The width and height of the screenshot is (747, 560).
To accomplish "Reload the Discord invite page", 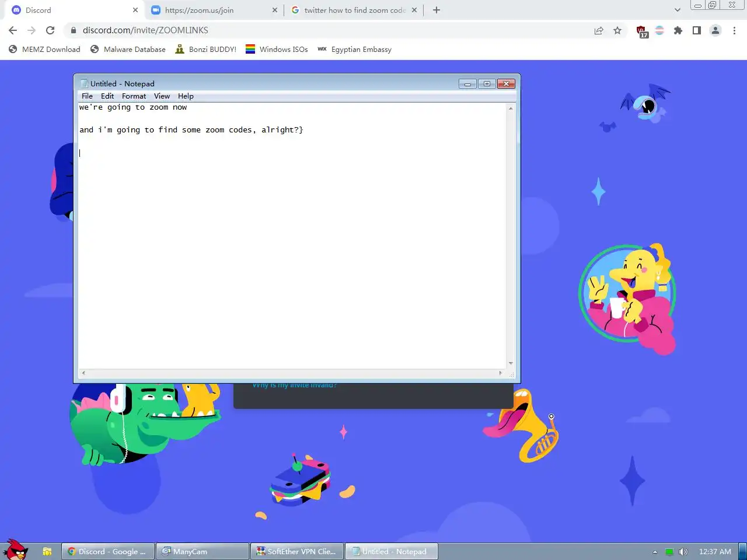I will [50, 30].
